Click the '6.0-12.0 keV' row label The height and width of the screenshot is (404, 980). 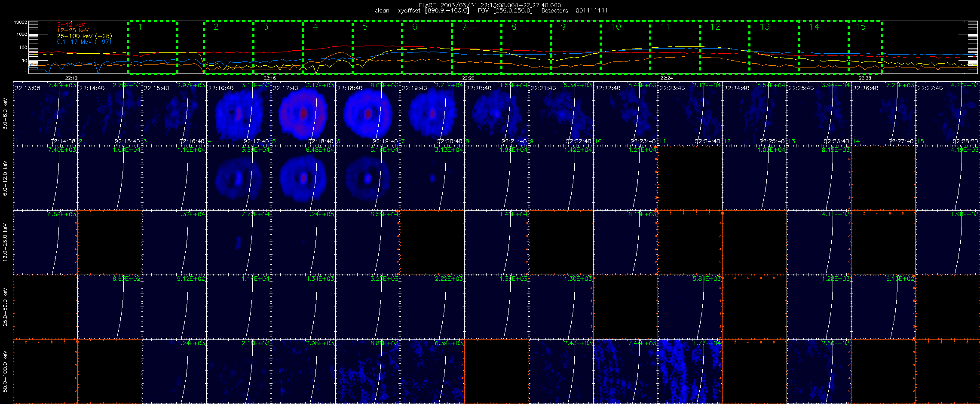[x=5, y=178]
